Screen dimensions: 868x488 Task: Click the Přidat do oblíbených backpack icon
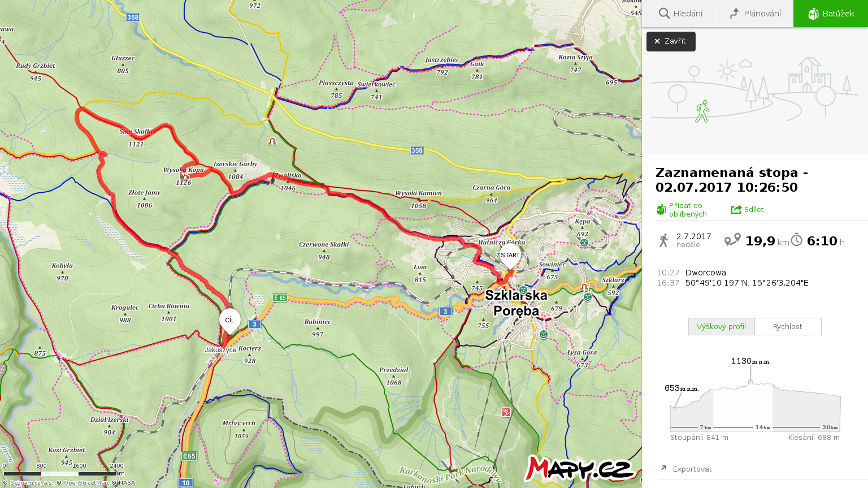point(661,210)
